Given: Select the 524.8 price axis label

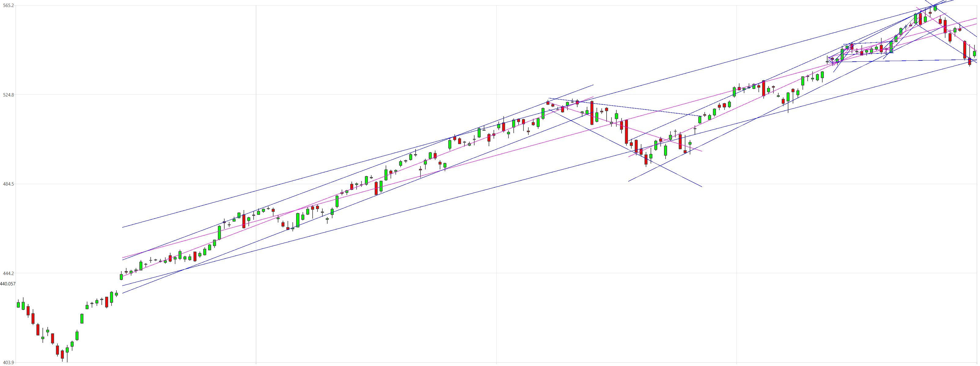Looking at the screenshot, I should tap(8, 95).
